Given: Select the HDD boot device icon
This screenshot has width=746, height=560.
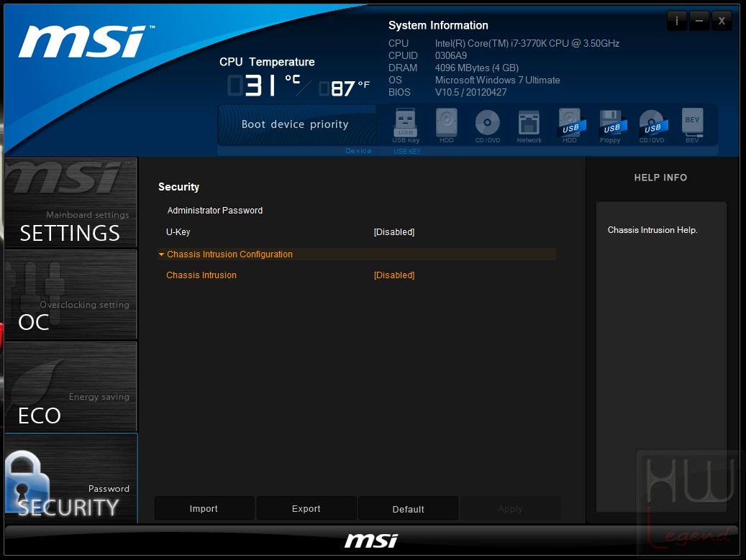Looking at the screenshot, I should [446, 126].
